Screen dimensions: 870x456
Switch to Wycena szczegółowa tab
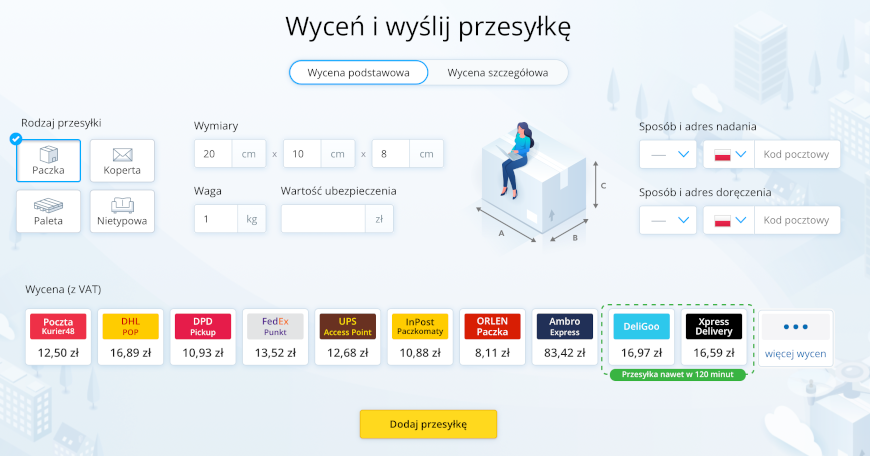498,73
